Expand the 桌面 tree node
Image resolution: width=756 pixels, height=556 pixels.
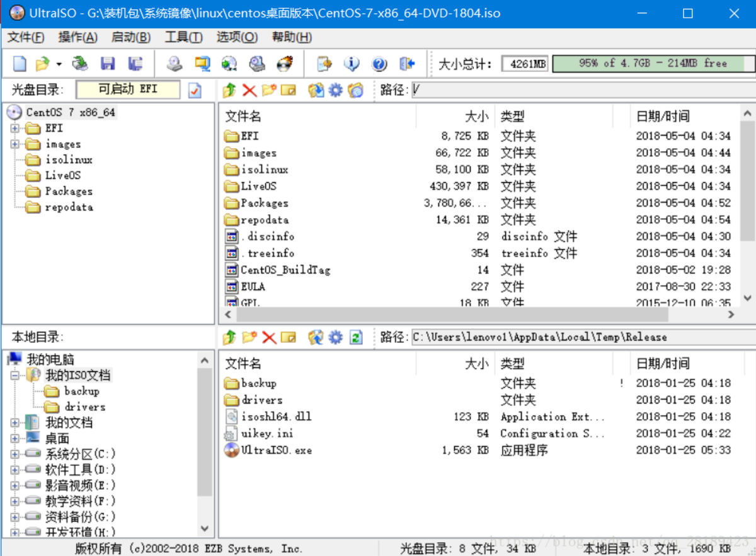[x=15, y=438]
